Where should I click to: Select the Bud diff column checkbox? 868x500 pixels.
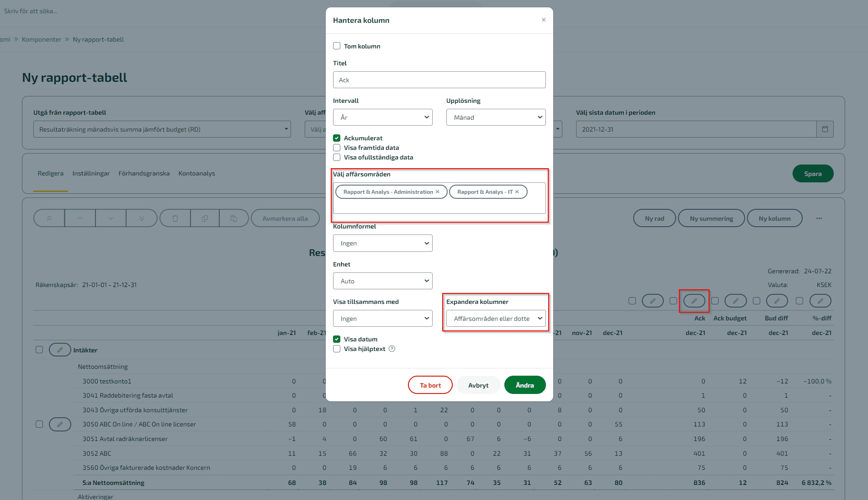tap(757, 301)
